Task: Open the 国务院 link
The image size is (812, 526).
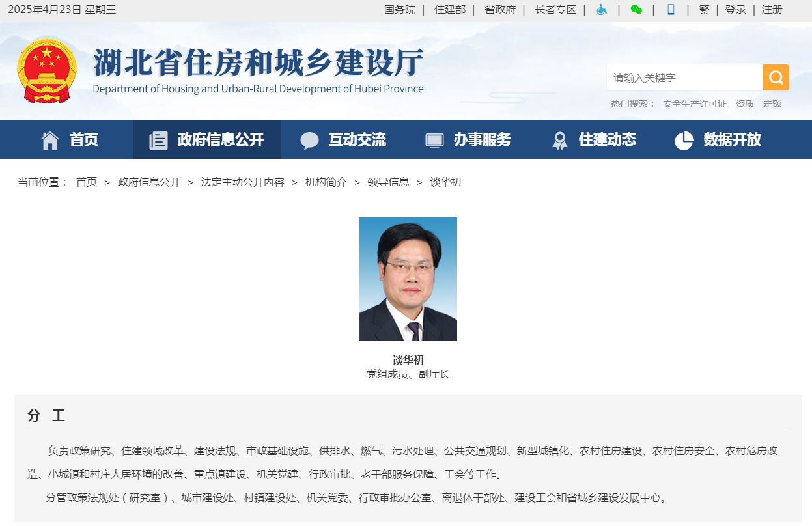Action: tap(400, 9)
